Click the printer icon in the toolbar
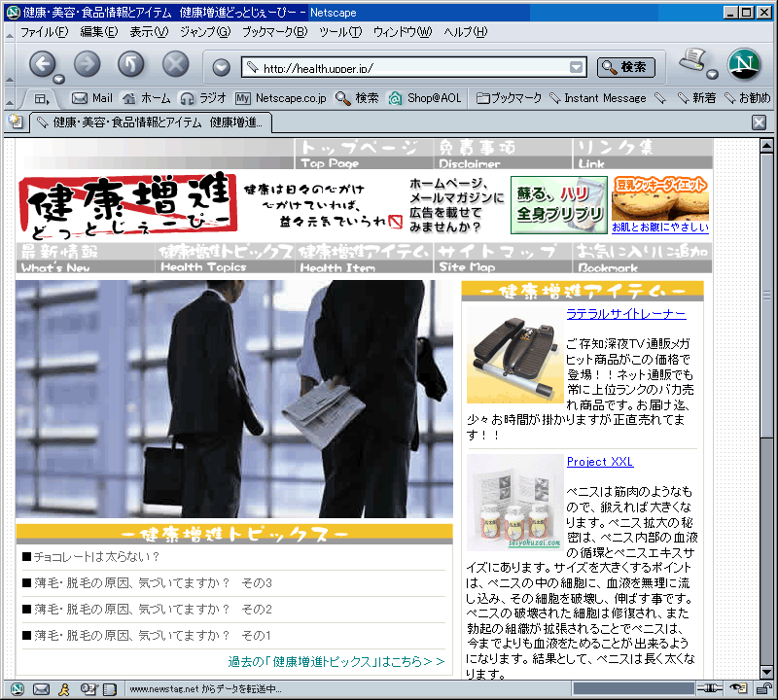778x700 pixels. click(x=692, y=60)
